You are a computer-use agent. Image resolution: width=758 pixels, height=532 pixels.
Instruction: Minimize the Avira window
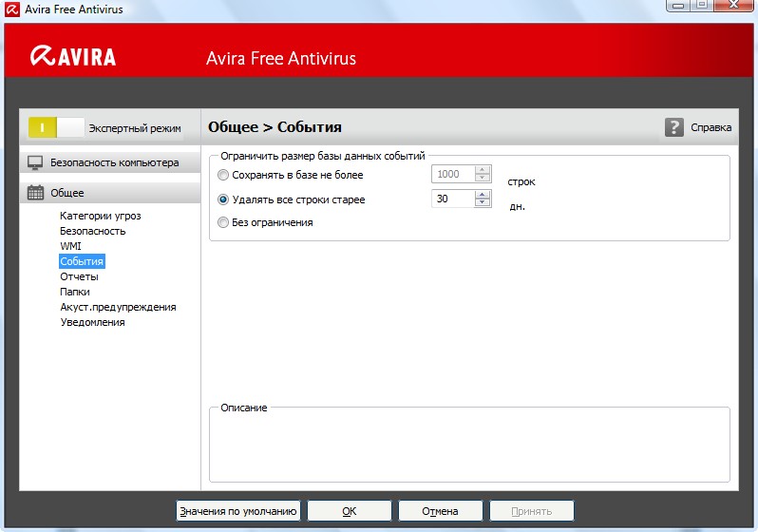click(x=678, y=6)
